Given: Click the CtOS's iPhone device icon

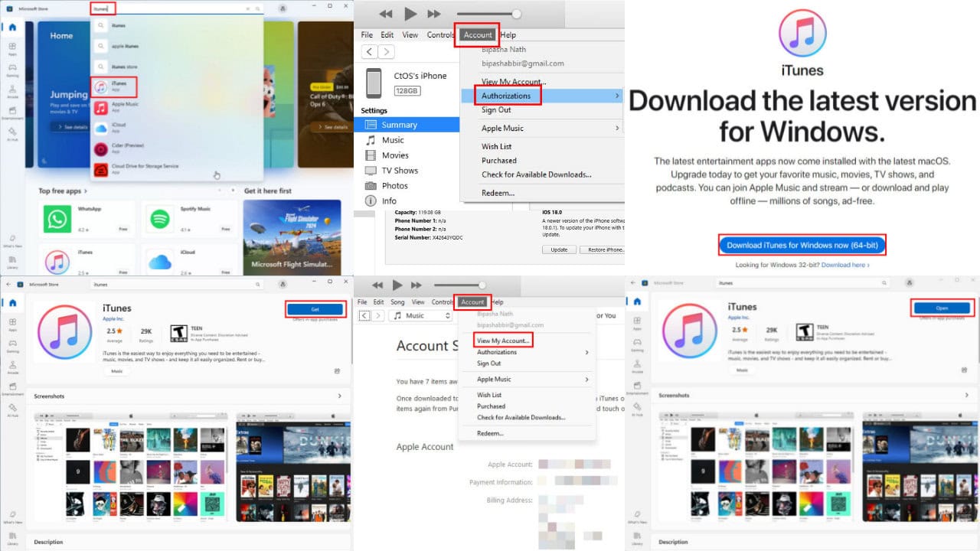Looking at the screenshot, I should 374,83.
